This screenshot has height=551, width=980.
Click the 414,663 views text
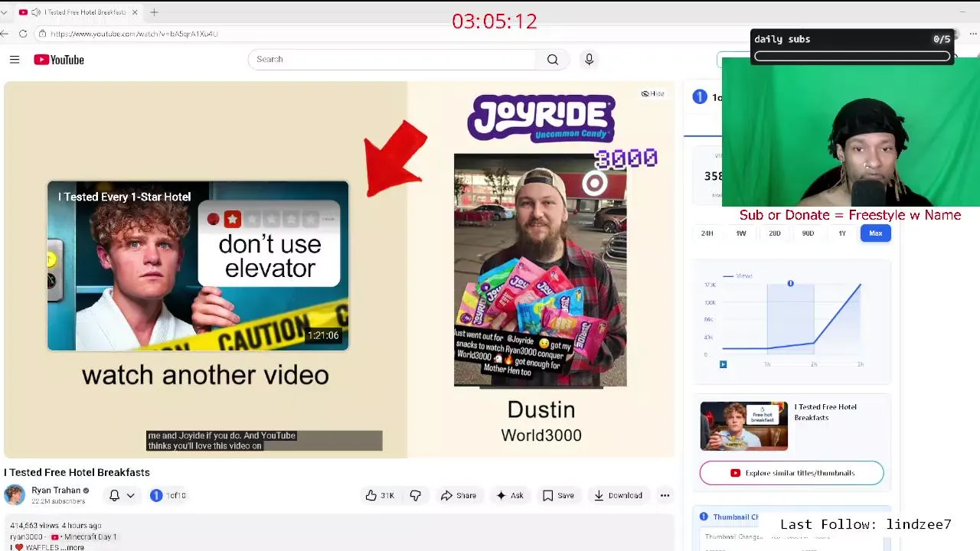34,526
